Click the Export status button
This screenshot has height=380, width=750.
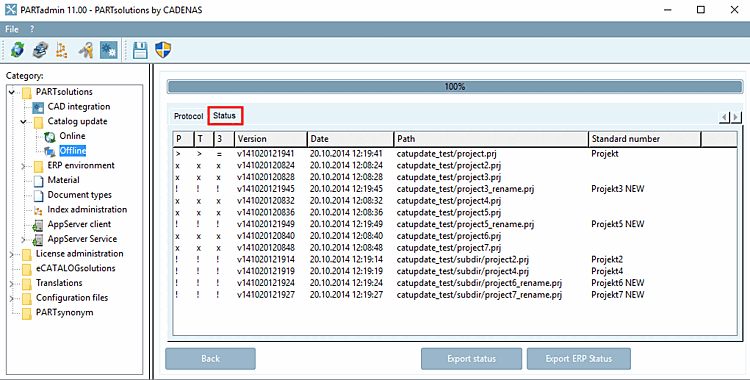coord(471,359)
